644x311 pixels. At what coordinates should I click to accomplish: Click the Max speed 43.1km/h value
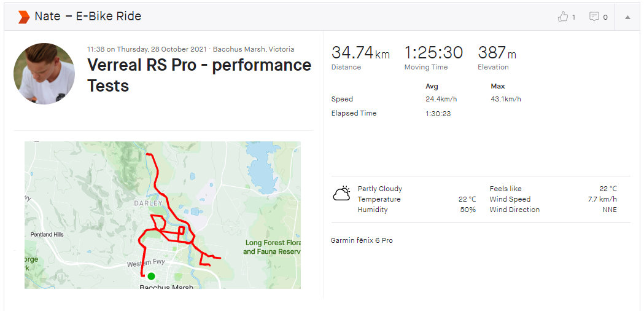coord(506,99)
